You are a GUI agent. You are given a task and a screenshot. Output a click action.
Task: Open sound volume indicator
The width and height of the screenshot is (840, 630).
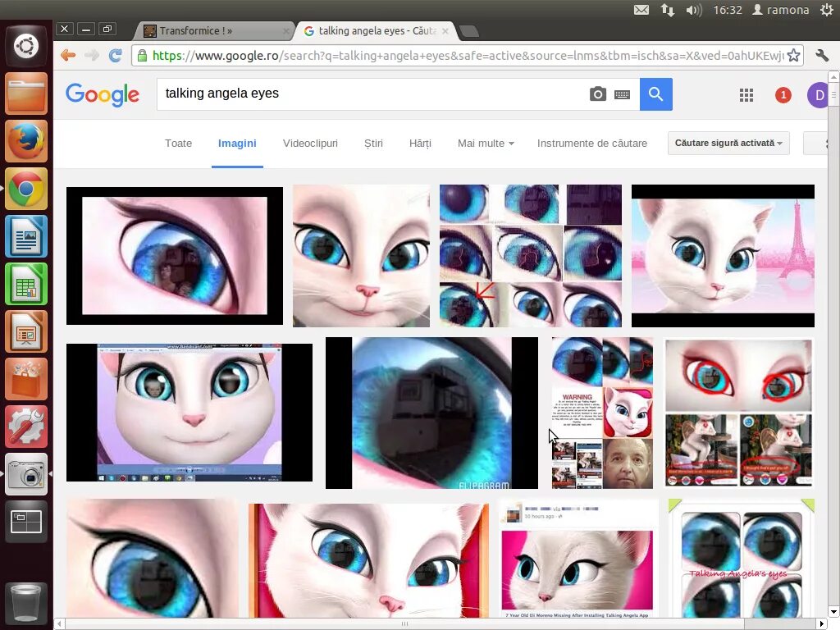point(693,10)
